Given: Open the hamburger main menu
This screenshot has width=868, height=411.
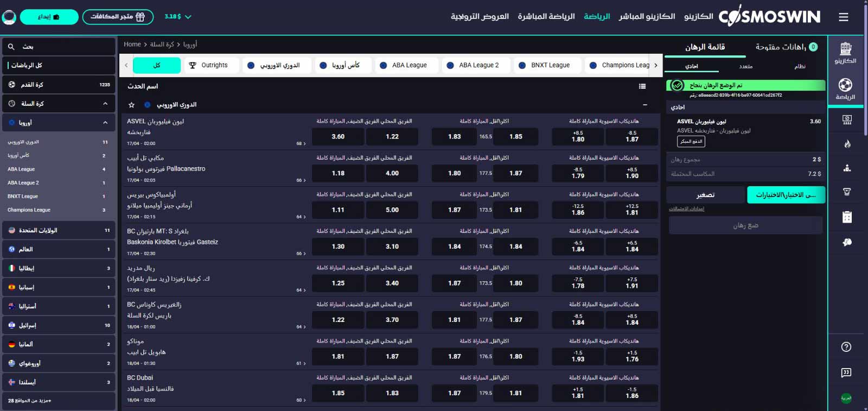Looking at the screenshot, I should point(843,17).
